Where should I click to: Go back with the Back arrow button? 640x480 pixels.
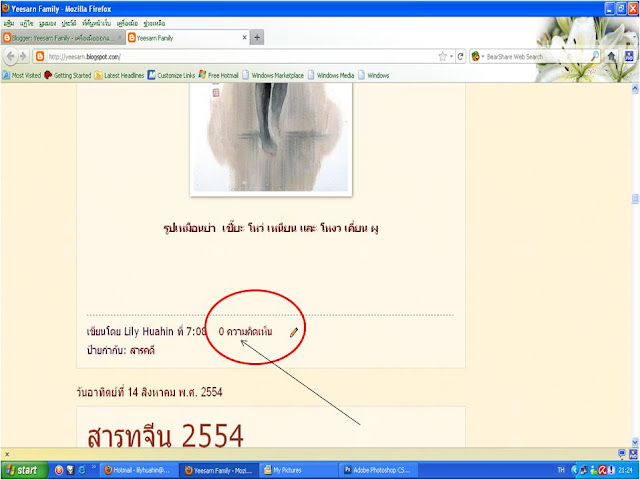11,56
